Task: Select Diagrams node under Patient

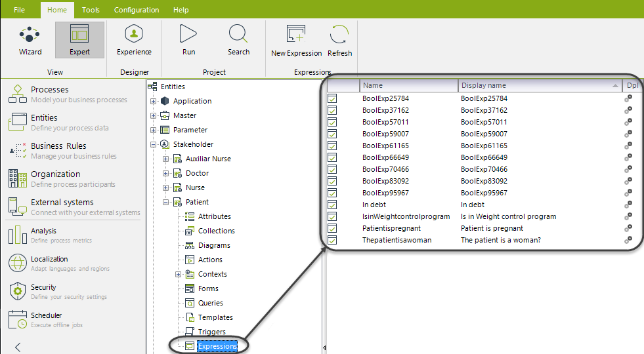Action: (213, 245)
